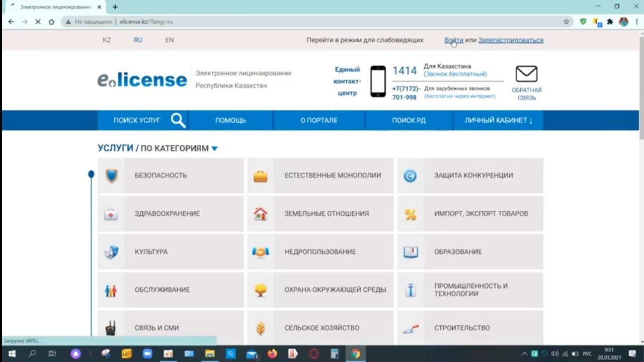Open the Строительство category label

point(462,328)
